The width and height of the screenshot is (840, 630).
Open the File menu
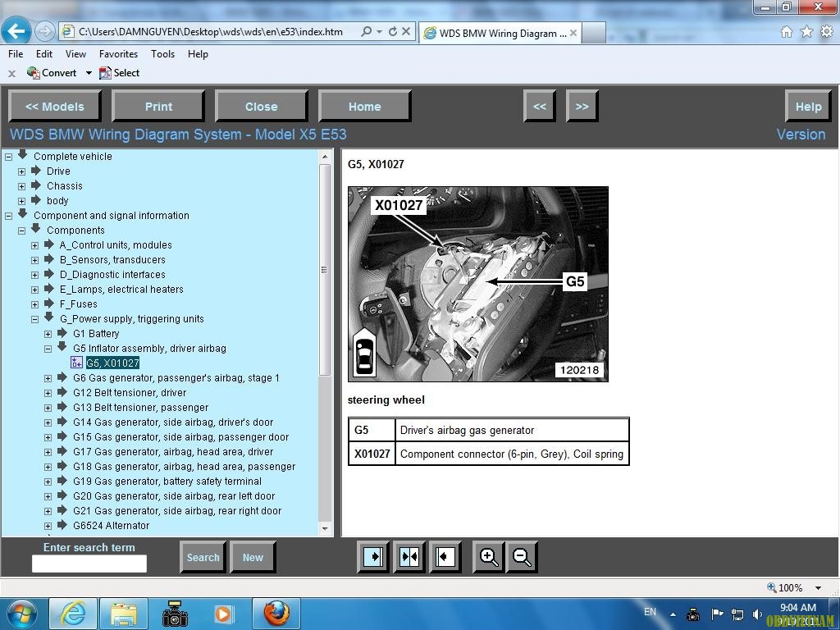coord(16,54)
